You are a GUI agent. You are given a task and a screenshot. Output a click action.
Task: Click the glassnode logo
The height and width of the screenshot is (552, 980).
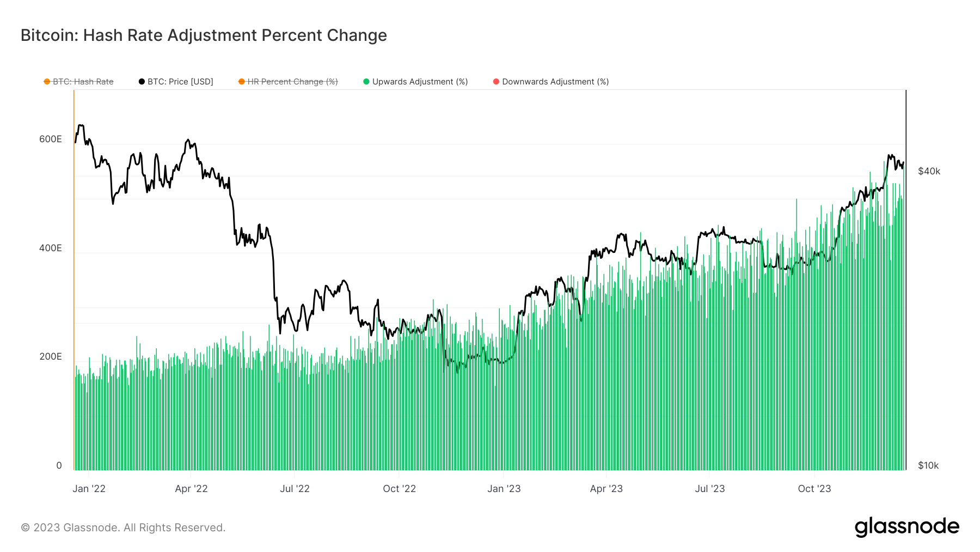906,527
